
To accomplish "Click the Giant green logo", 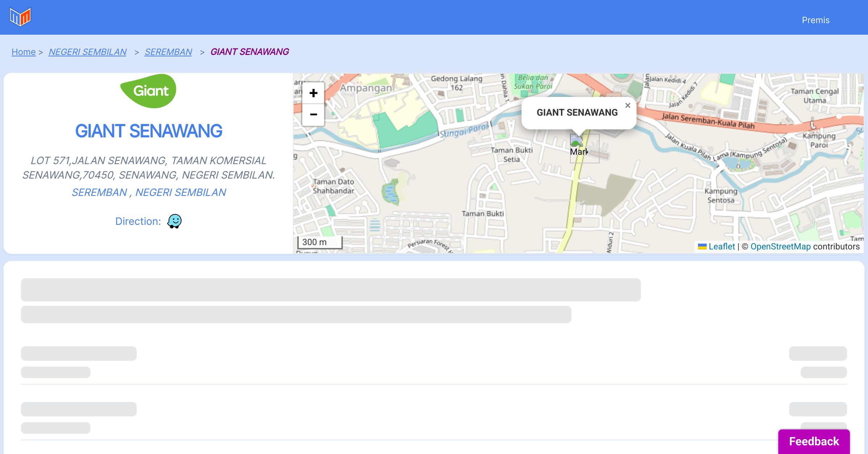I will 148,91.
